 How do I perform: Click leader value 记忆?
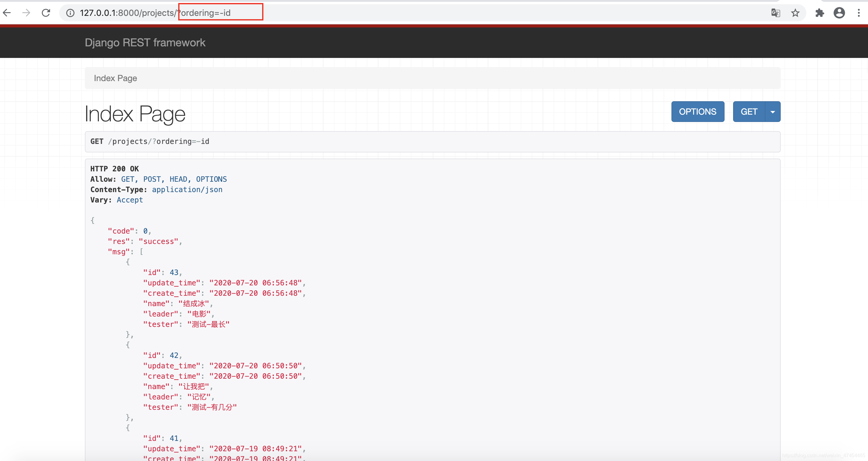(x=199, y=397)
